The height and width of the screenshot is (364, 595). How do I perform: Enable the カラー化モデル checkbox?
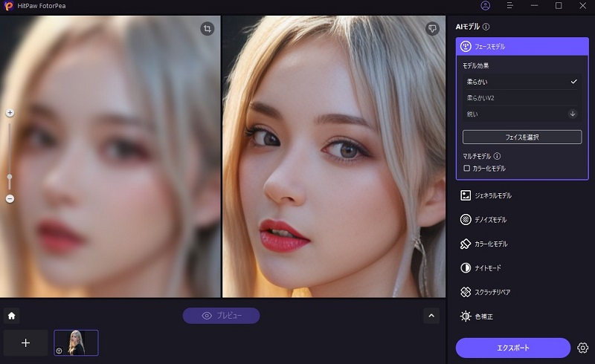click(467, 168)
